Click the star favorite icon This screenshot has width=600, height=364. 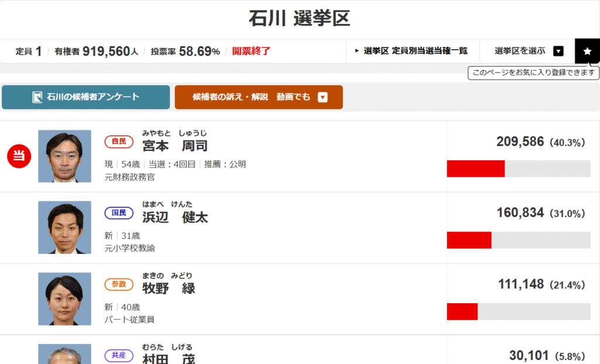[587, 51]
